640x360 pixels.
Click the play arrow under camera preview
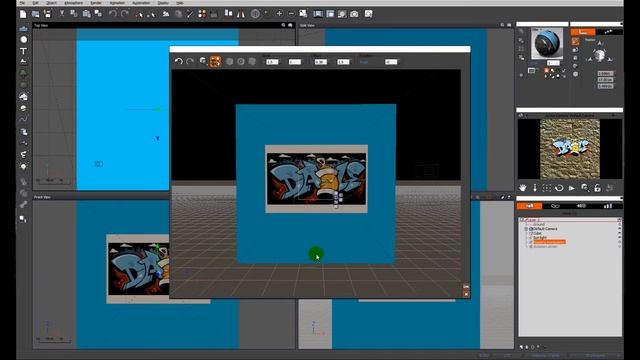tap(572, 188)
